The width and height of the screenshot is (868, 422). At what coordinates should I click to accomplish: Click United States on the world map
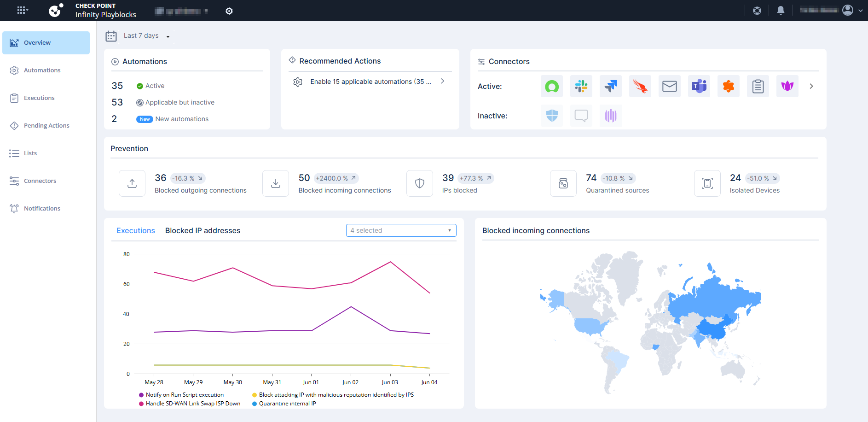click(x=590, y=326)
